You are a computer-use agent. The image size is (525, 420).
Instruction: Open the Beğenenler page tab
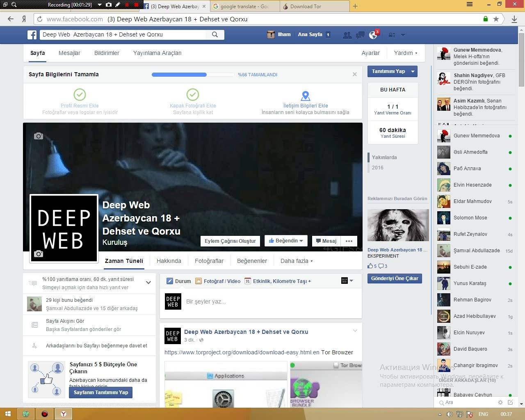click(252, 261)
